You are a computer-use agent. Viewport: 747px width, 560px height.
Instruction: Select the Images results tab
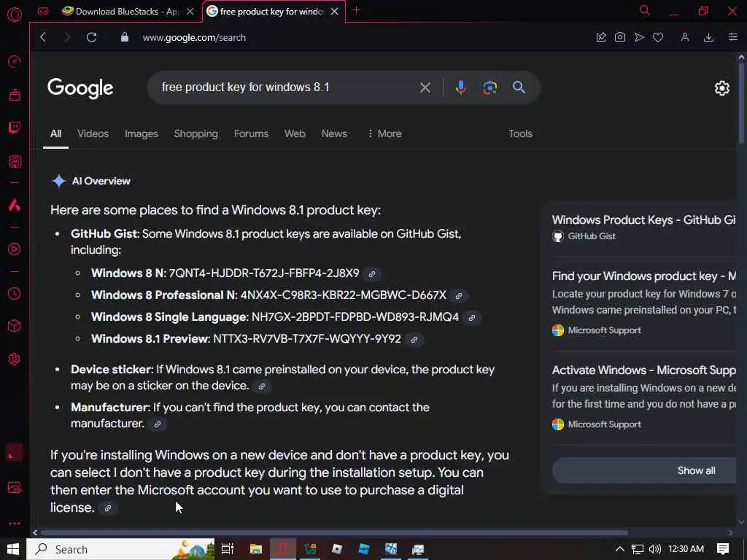click(x=141, y=134)
